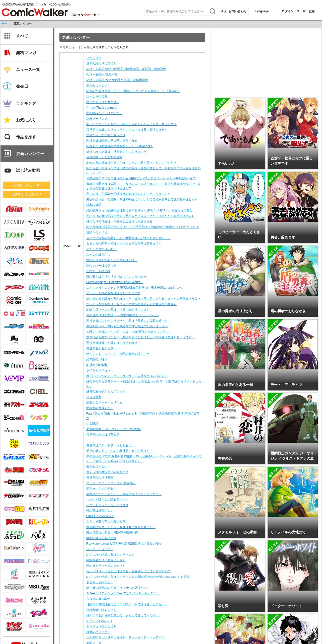Open 世界の終わりに柴犬と link
Image resolution: width=322 pixels, height=644 pixels.
coord(101,63)
